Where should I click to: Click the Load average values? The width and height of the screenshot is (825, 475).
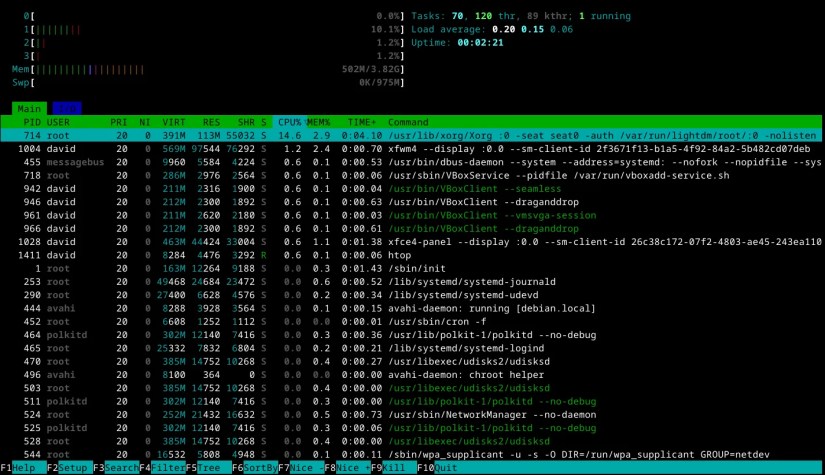coord(532,29)
